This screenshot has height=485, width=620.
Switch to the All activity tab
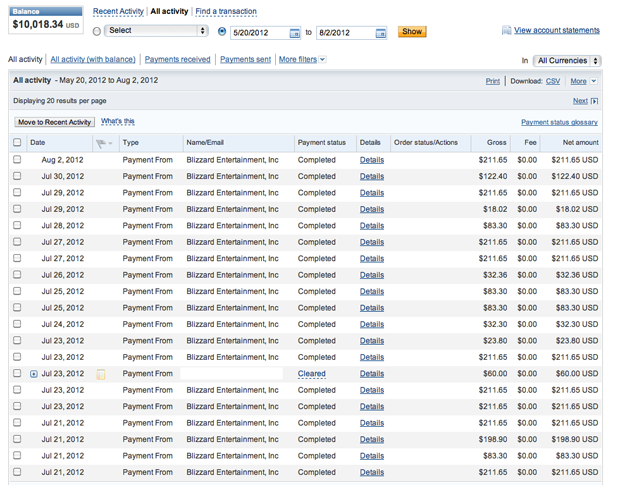pos(169,11)
